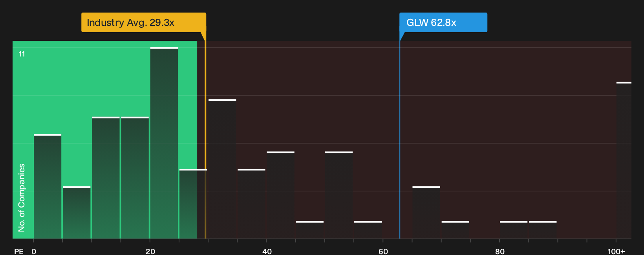Select the bar at PE 35-40
644x255 pixels.
(251, 204)
